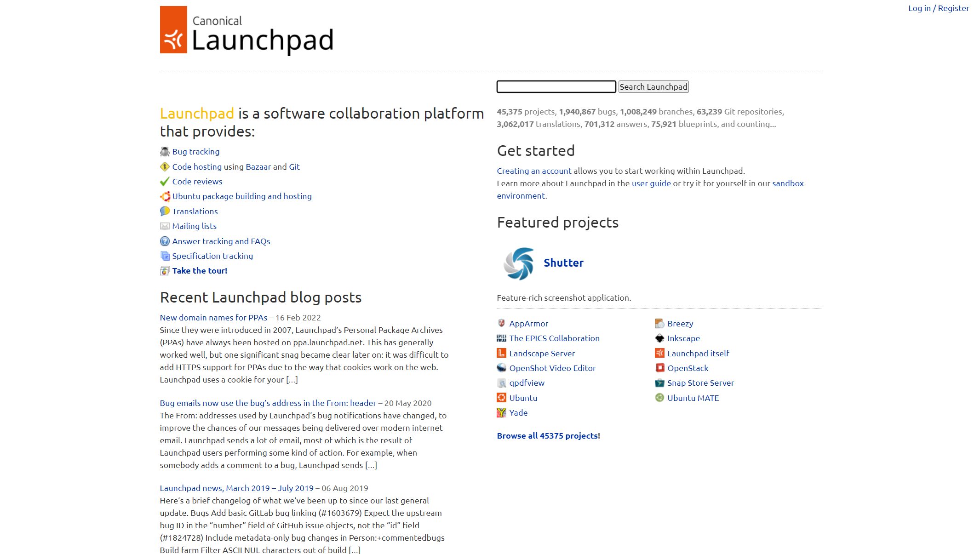Click the Yade project icon
This screenshot has height=554, width=980.
(x=501, y=412)
